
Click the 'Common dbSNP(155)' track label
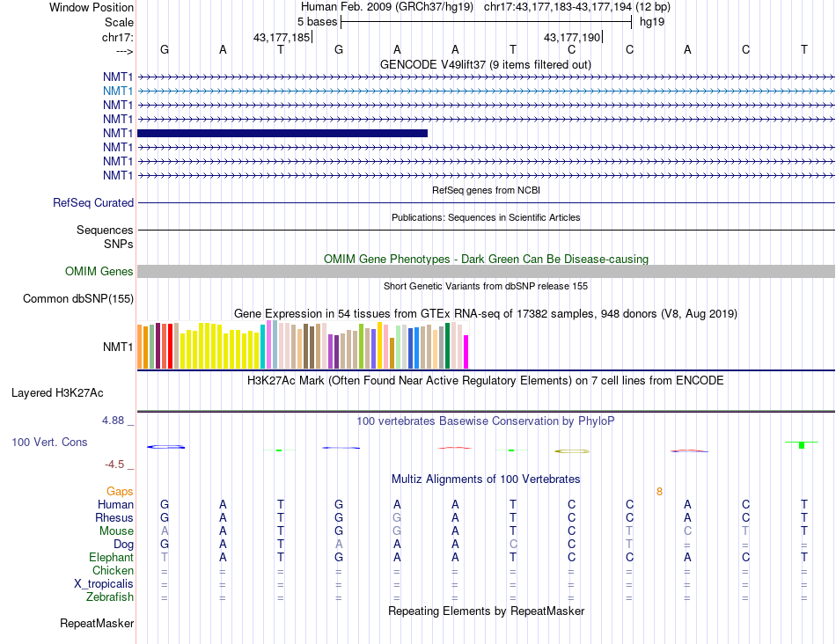tap(77, 298)
